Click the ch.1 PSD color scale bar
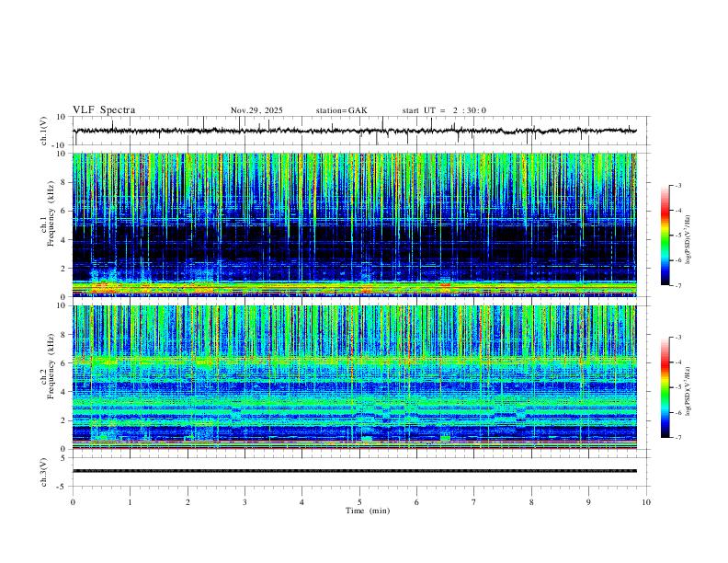The image size is (728, 563). 665,236
